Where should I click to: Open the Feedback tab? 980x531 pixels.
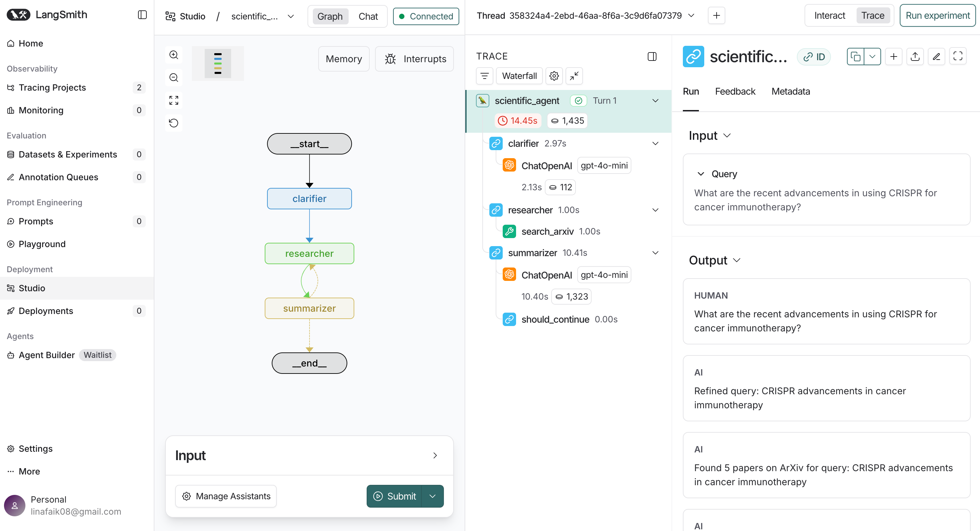tap(735, 91)
